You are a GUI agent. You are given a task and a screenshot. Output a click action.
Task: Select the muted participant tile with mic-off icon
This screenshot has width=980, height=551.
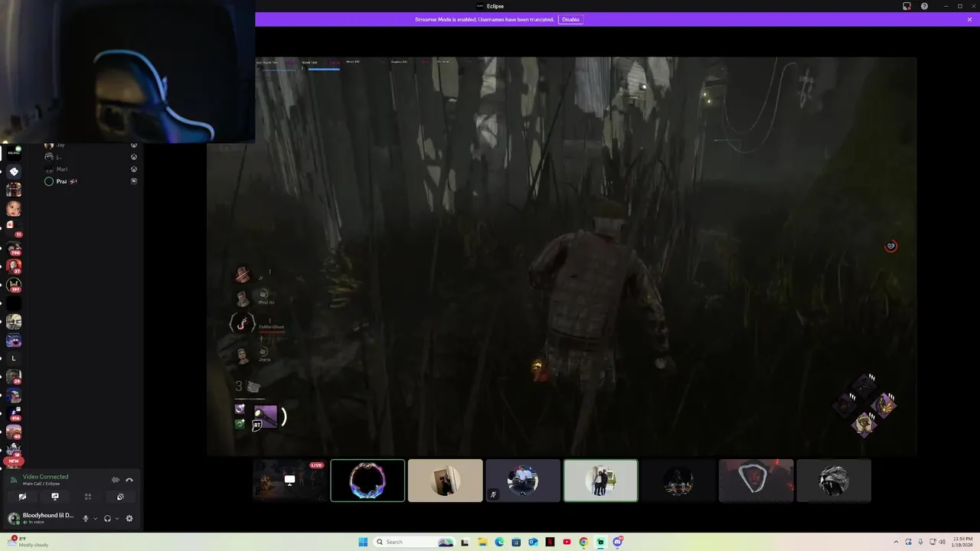pos(523,481)
